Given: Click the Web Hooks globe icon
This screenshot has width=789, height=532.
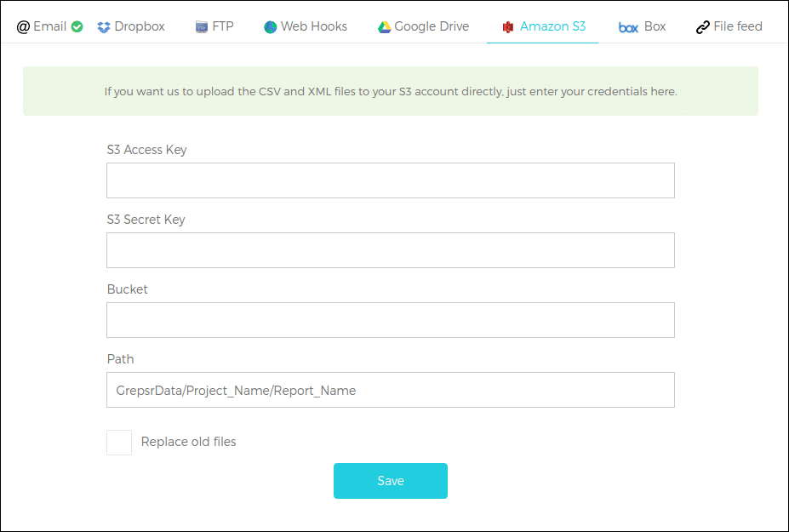Looking at the screenshot, I should click(270, 27).
